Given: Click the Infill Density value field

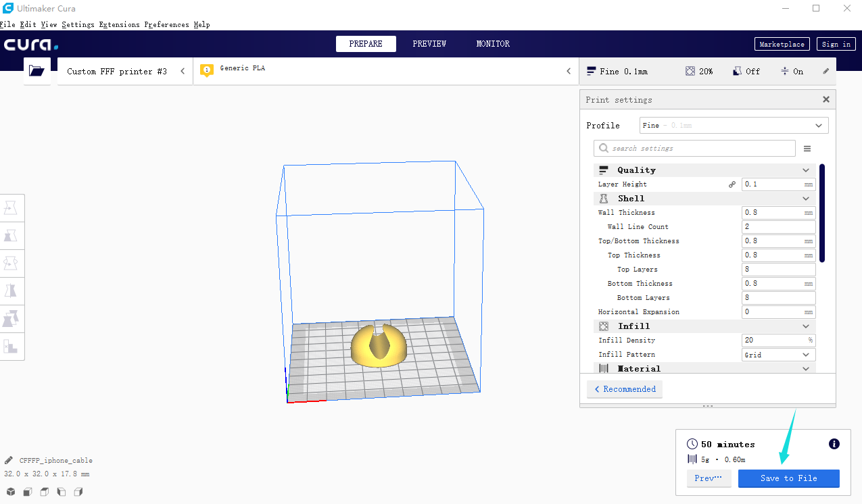Looking at the screenshot, I should (778, 341).
